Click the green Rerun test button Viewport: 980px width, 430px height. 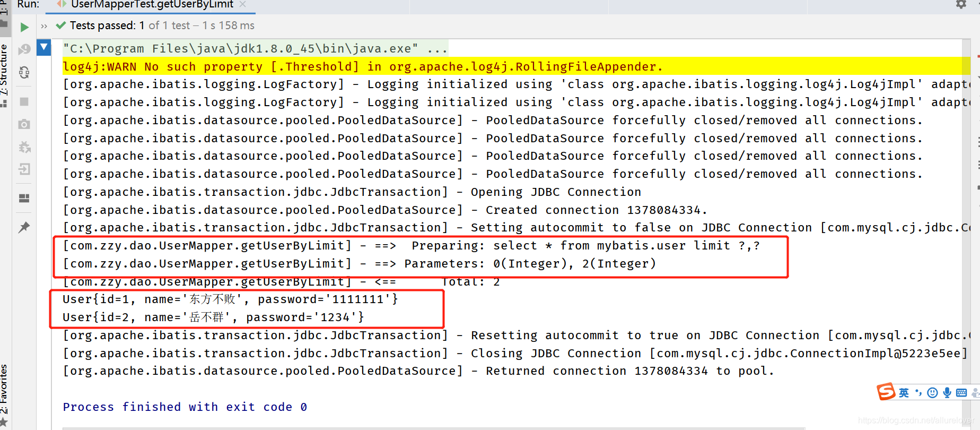pyautogui.click(x=24, y=27)
